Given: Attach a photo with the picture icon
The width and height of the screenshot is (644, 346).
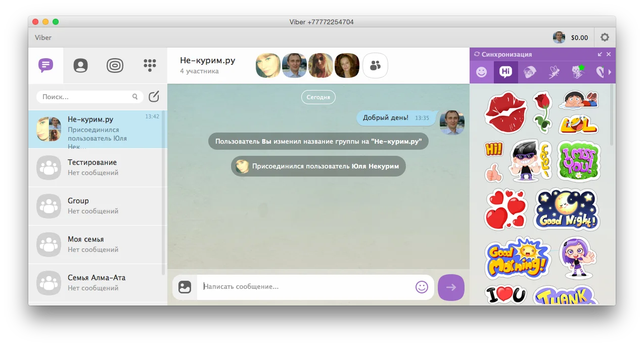Looking at the screenshot, I should click(x=185, y=287).
